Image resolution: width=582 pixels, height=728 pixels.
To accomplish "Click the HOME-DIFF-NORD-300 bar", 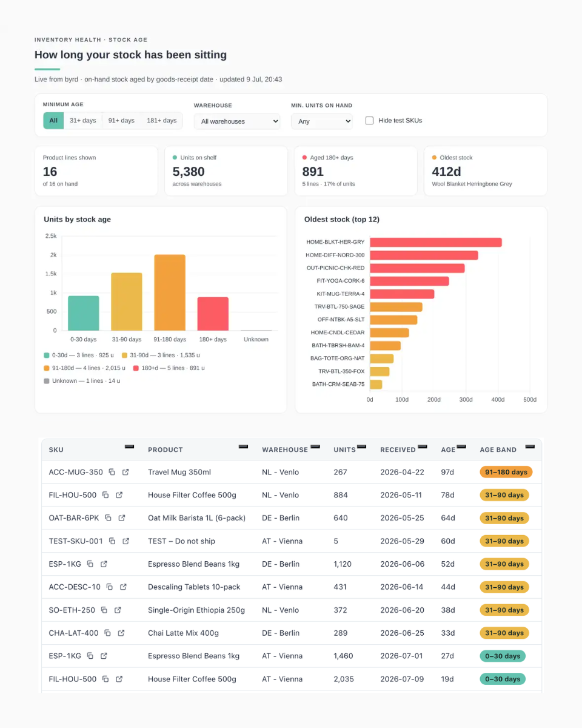I will coord(424,255).
